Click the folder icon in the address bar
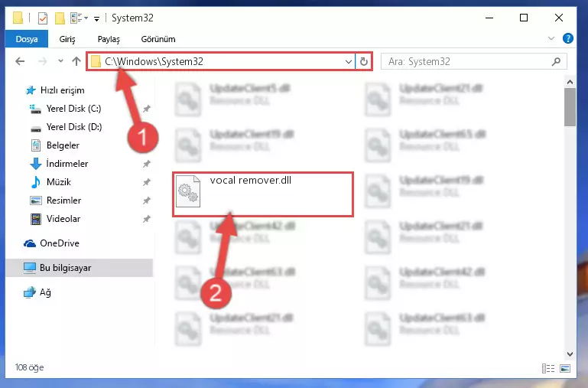 coord(96,61)
